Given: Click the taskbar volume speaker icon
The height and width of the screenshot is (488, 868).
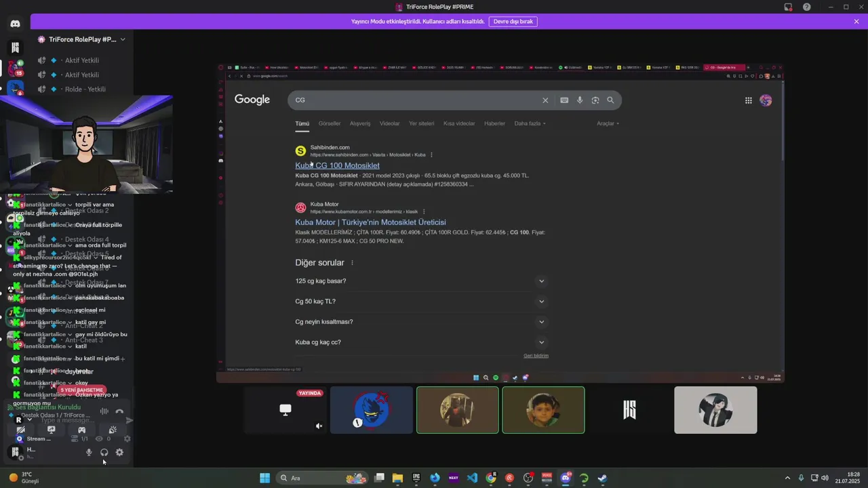Looking at the screenshot, I should [825, 478].
